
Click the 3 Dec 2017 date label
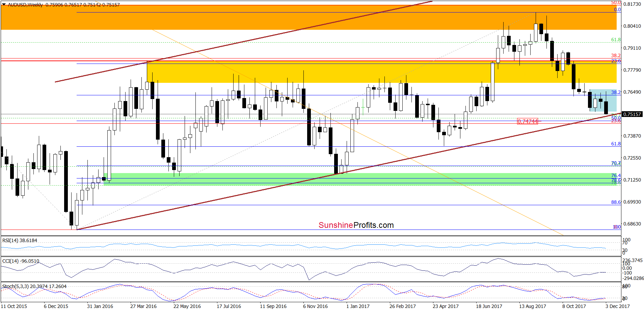617,306
